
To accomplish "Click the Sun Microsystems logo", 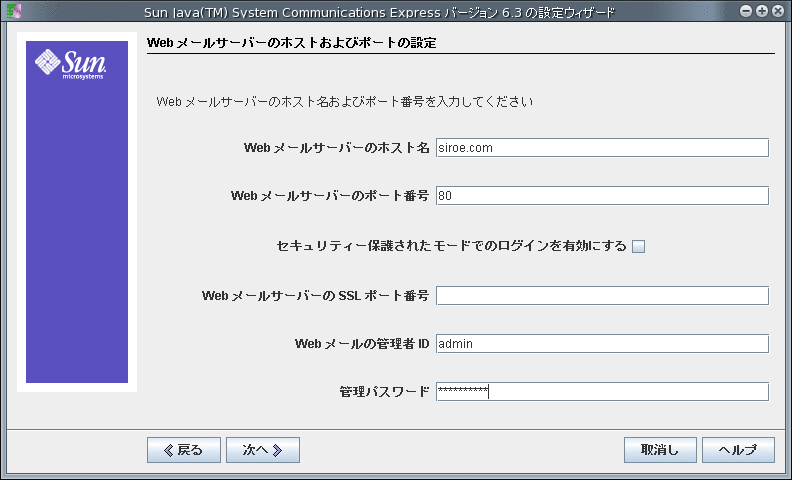I will click(x=70, y=64).
